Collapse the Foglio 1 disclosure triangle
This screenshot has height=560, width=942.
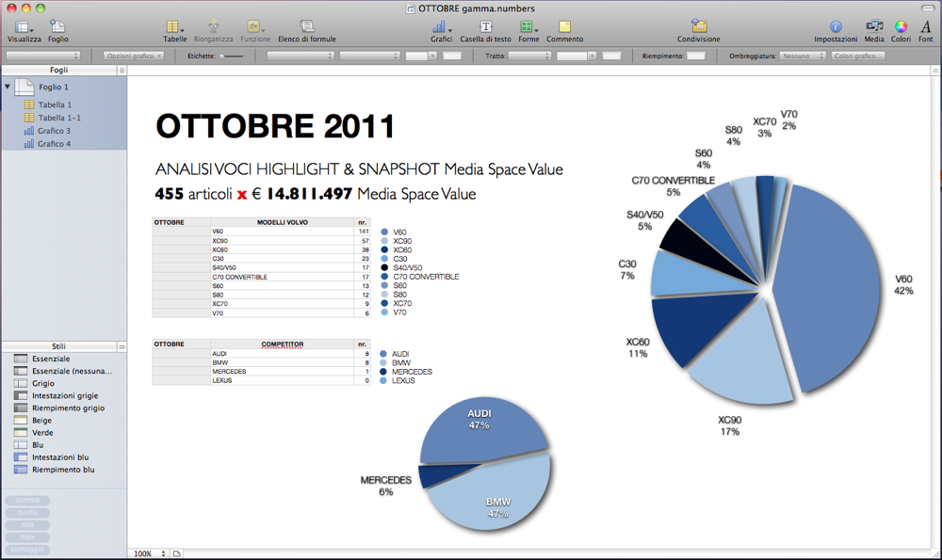pyautogui.click(x=8, y=87)
